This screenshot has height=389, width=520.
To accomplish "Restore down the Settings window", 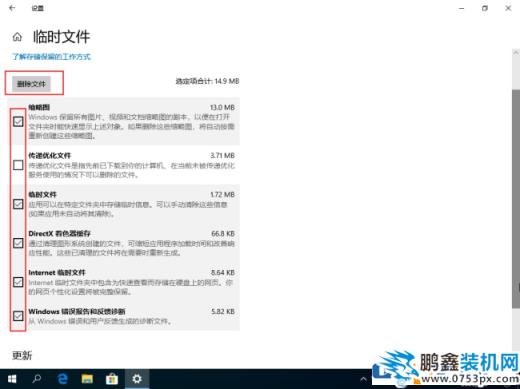I will point(485,8).
